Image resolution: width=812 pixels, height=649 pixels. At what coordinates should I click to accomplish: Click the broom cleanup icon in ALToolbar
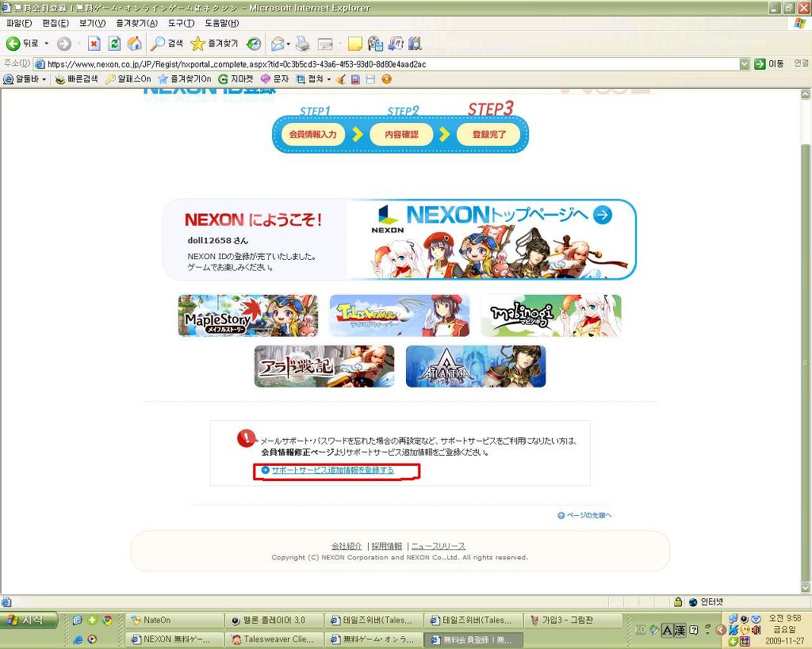coord(341,79)
